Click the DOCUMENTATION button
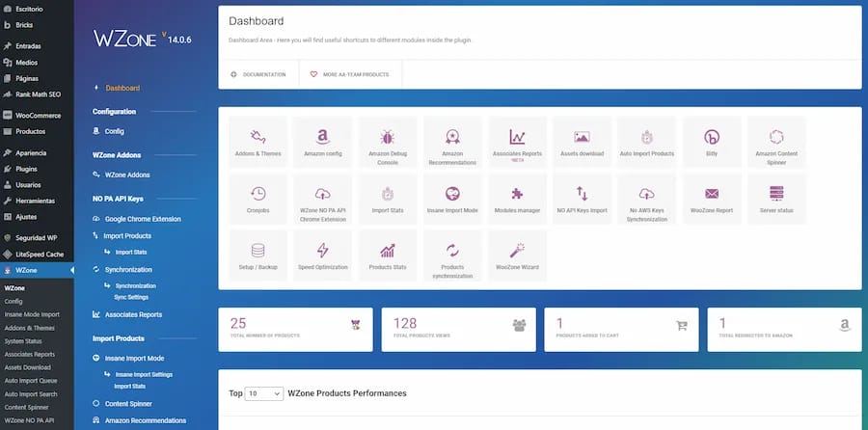Image resolution: width=868 pixels, height=430 pixels. point(258,74)
